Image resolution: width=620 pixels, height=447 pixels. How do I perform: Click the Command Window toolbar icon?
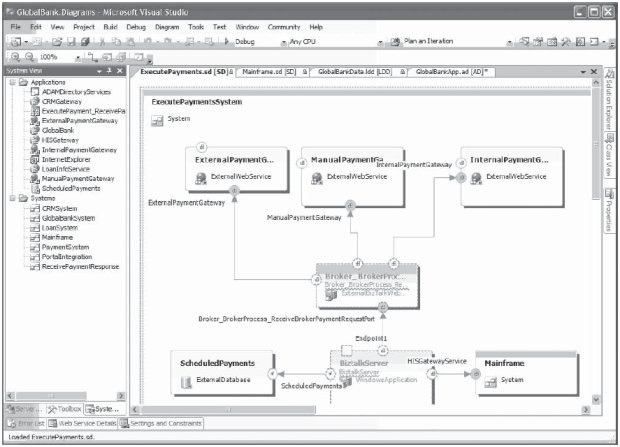pos(594,41)
